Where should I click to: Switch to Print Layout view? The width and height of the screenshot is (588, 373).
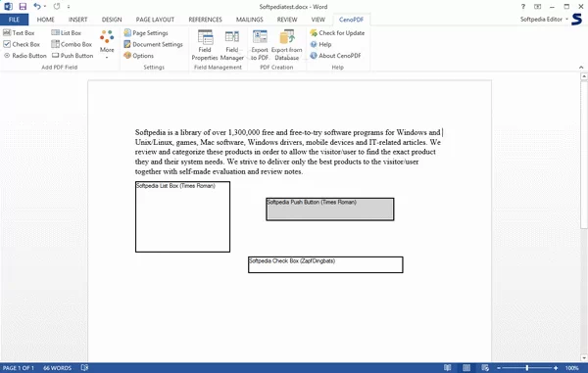[x=466, y=368]
